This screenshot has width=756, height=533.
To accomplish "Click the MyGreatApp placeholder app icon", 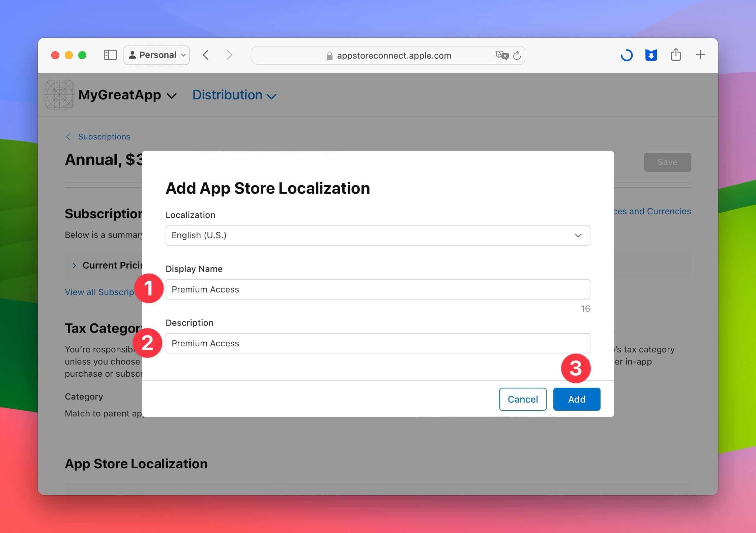I will point(60,95).
